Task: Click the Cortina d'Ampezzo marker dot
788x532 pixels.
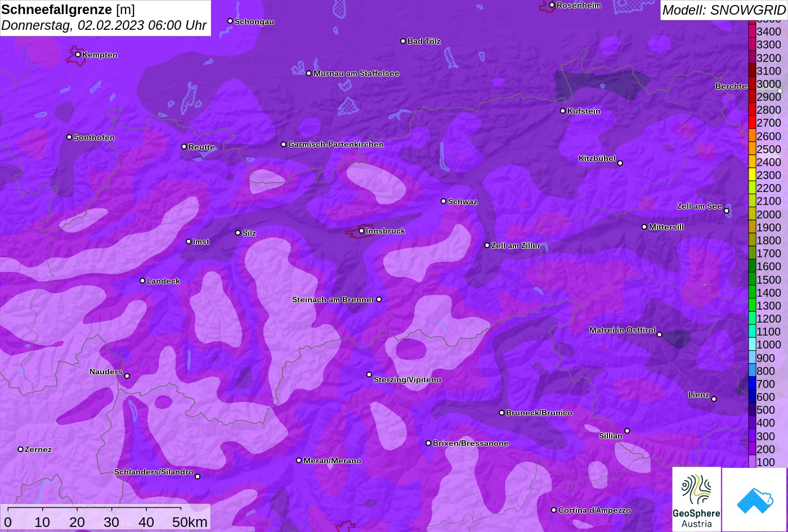Action: [553, 510]
